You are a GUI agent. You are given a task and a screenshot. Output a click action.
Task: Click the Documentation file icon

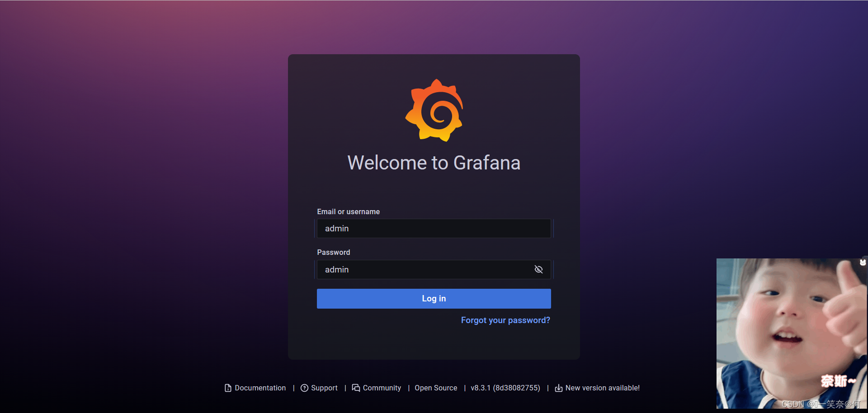pos(228,388)
